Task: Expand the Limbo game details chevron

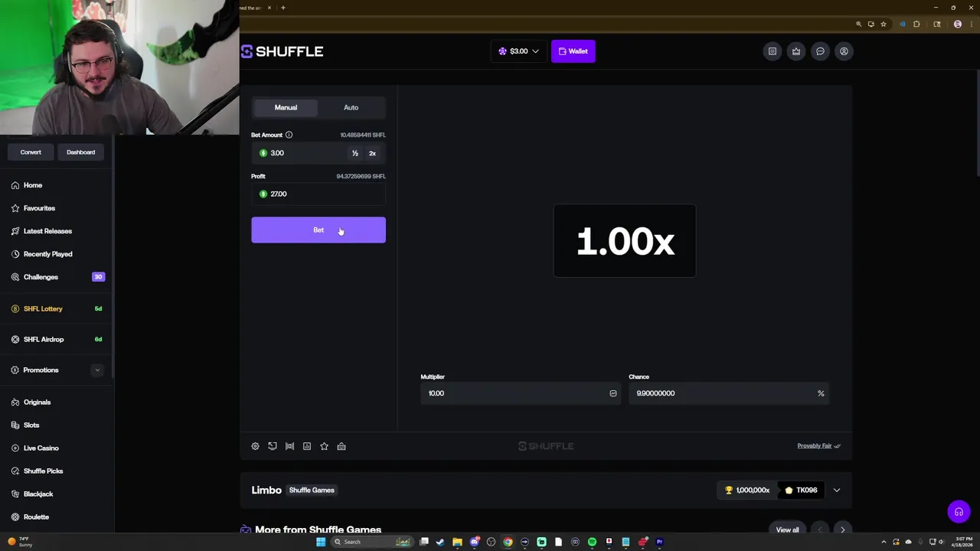Action: click(x=837, y=490)
